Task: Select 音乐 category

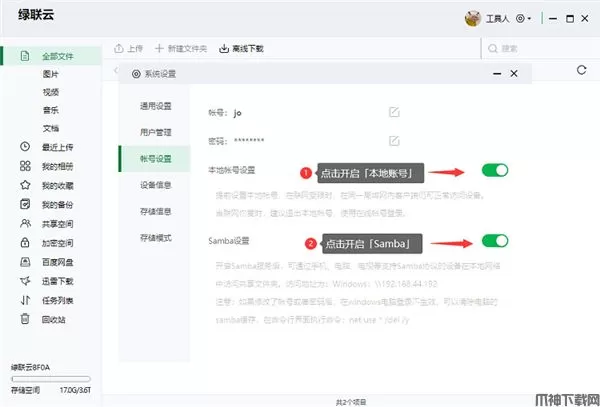Action: 51,110
